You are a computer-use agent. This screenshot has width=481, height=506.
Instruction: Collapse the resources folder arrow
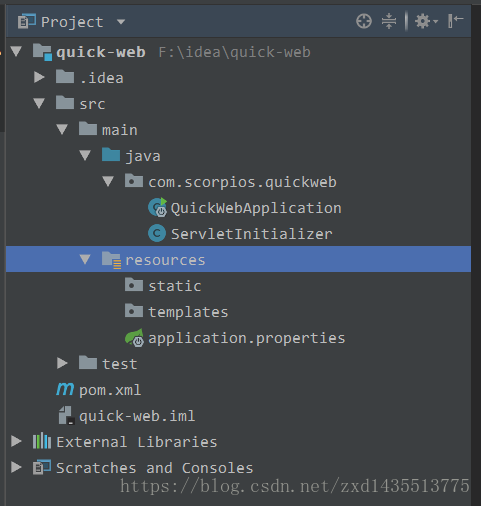point(85,259)
